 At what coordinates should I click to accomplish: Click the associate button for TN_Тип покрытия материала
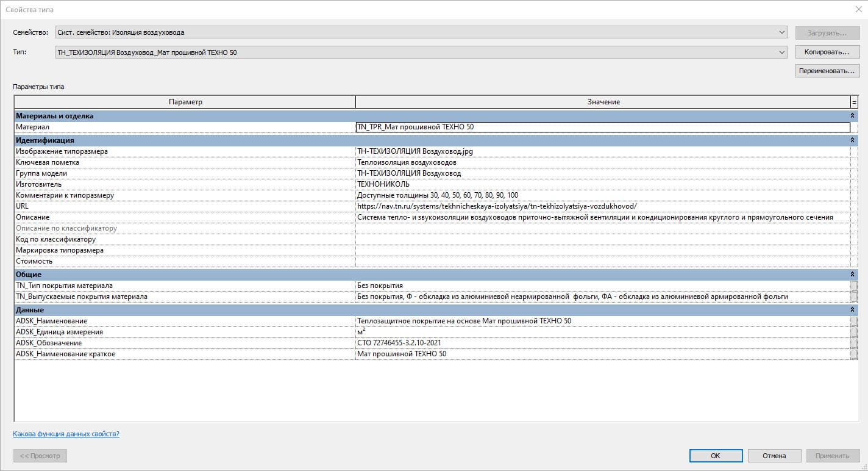pyautogui.click(x=854, y=286)
